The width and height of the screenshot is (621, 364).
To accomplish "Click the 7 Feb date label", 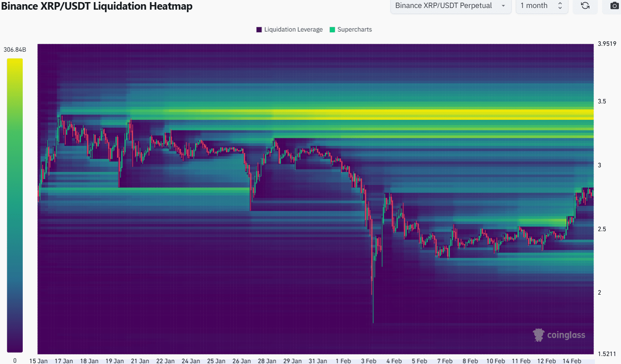I will [x=445, y=361].
